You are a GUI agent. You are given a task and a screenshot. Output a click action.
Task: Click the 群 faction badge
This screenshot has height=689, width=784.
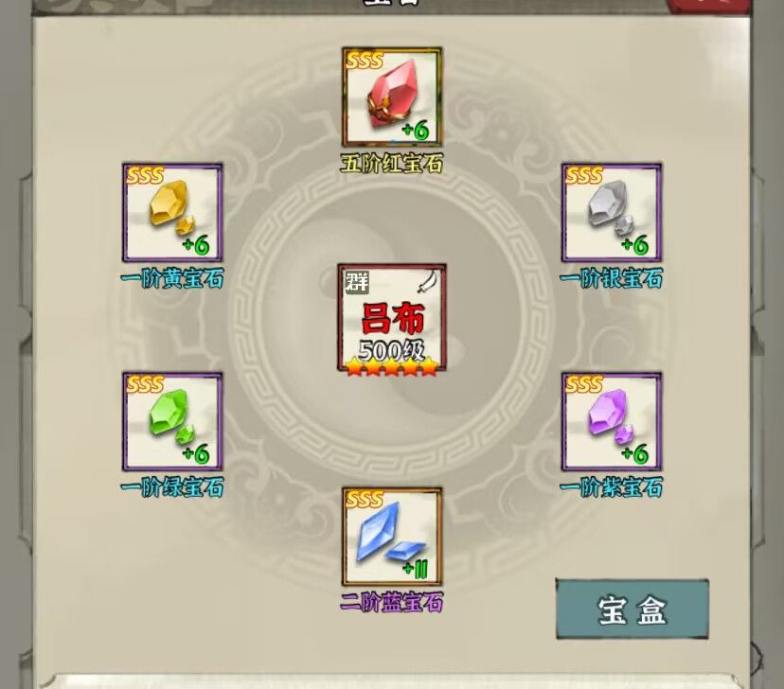(357, 282)
